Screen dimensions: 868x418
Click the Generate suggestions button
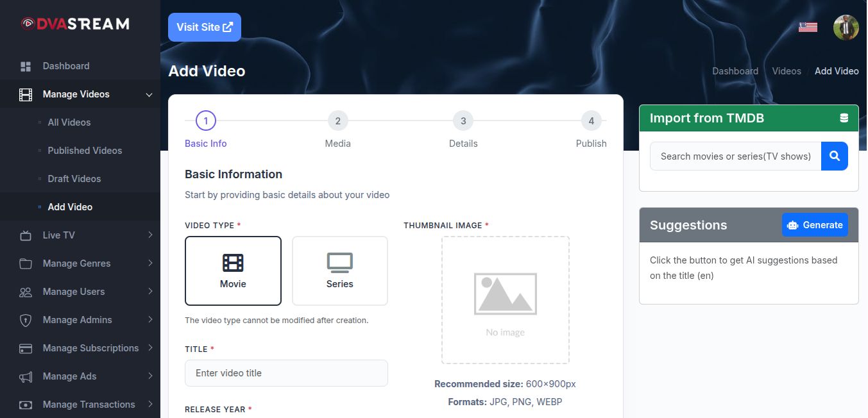pos(815,225)
